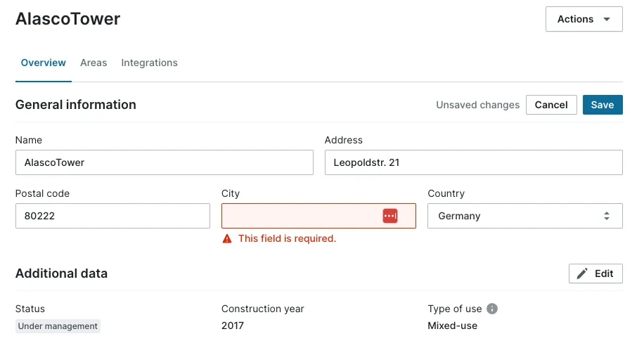The width and height of the screenshot is (644, 360).
Task: Switch to the Integrations tab
Action: coord(149,63)
